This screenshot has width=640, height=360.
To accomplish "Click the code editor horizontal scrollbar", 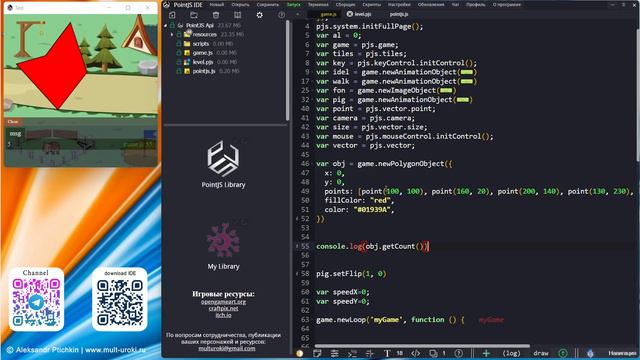I will pos(422,346).
